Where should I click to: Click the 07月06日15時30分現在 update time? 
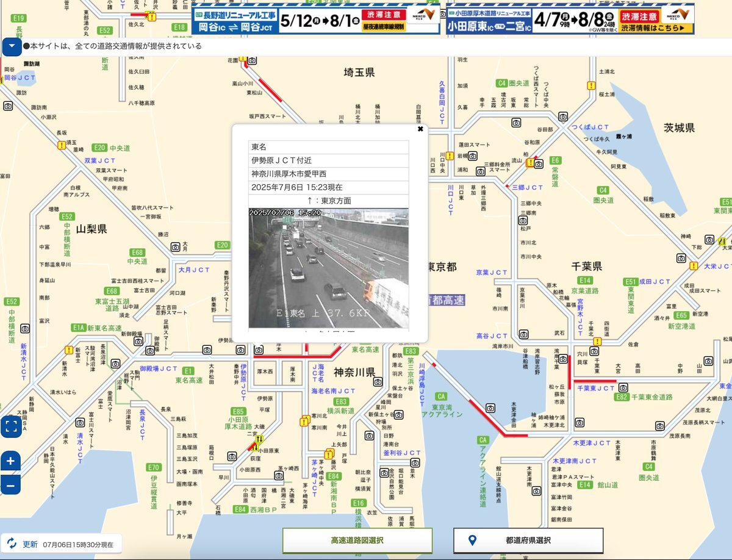pos(78,544)
